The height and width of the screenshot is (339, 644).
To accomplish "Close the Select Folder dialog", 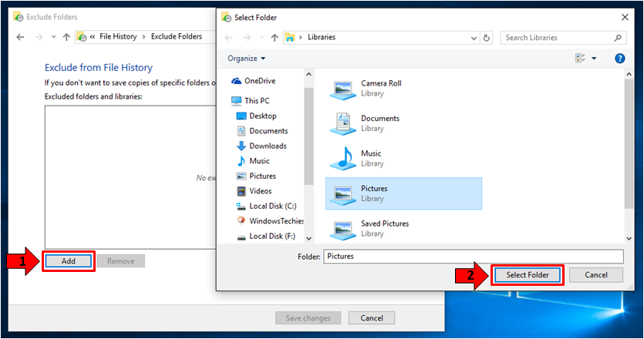I will coord(625,17).
